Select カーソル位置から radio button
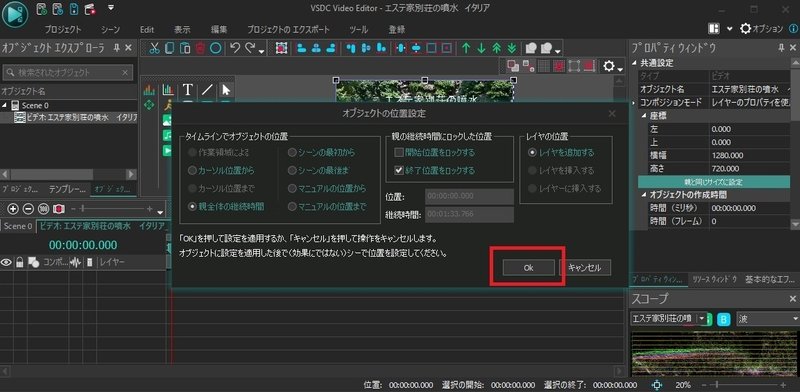Screen dimensions: 800x392 coord(192,170)
